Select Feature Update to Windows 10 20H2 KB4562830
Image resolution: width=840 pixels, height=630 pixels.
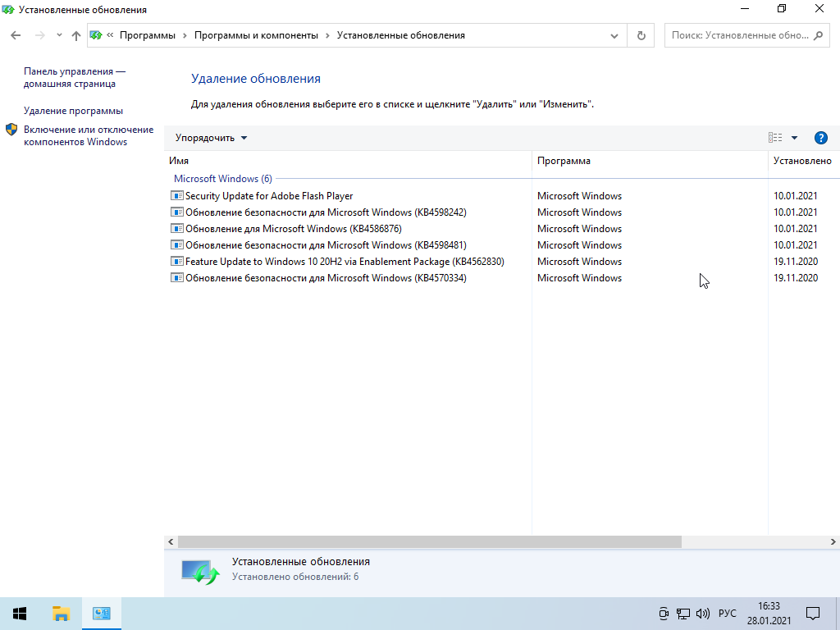click(x=345, y=262)
